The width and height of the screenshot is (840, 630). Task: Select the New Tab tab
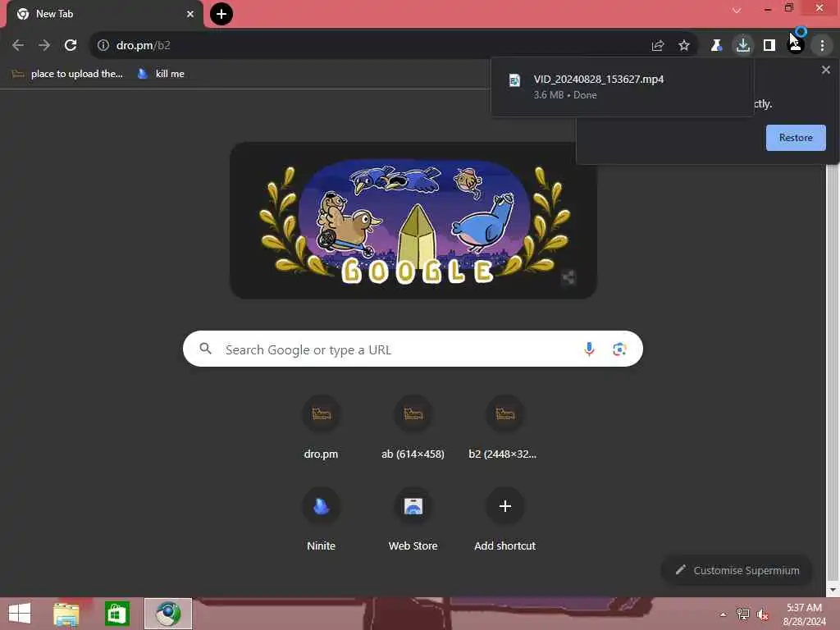(x=104, y=14)
